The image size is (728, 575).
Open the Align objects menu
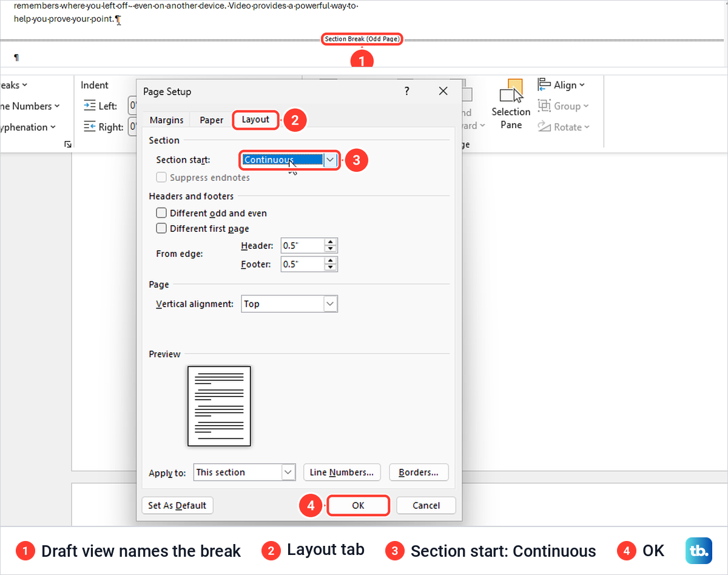pyautogui.click(x=561, y=85)
